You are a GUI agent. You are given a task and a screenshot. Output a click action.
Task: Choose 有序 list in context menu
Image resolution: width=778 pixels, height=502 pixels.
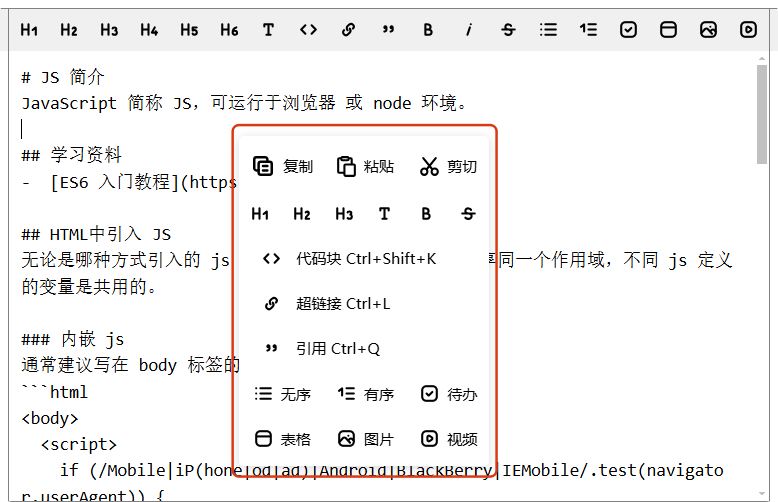(x=366, y=394)
